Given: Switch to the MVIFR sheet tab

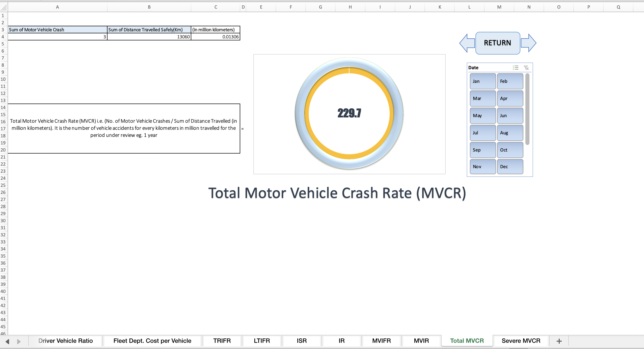Looking at the screenshot, I should (x=382, y=341).
